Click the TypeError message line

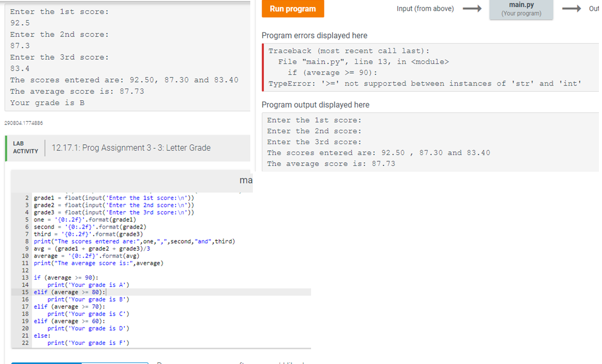point(425,83)
